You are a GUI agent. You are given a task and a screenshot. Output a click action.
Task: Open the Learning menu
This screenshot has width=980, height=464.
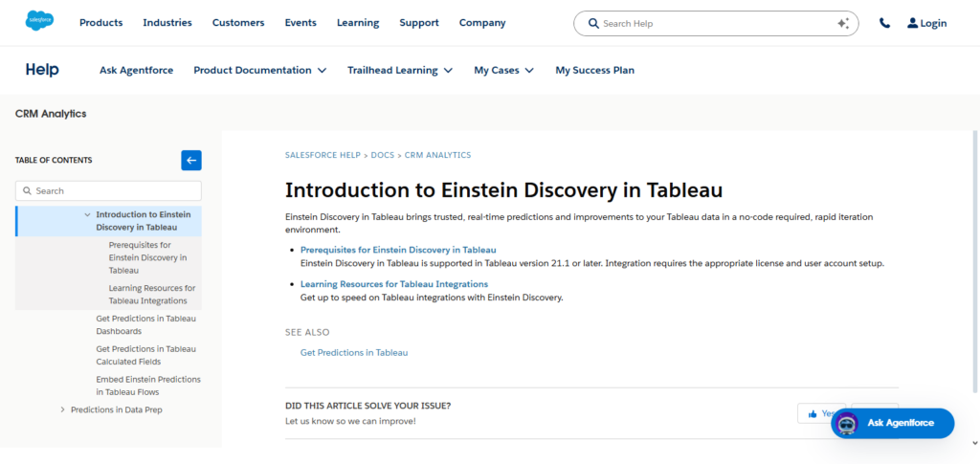click(x=358, y=22)
